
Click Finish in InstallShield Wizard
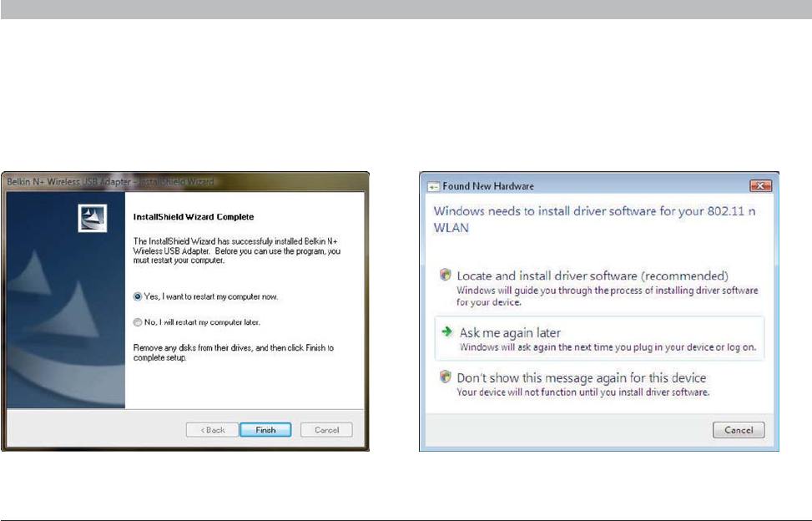(265, 430)
